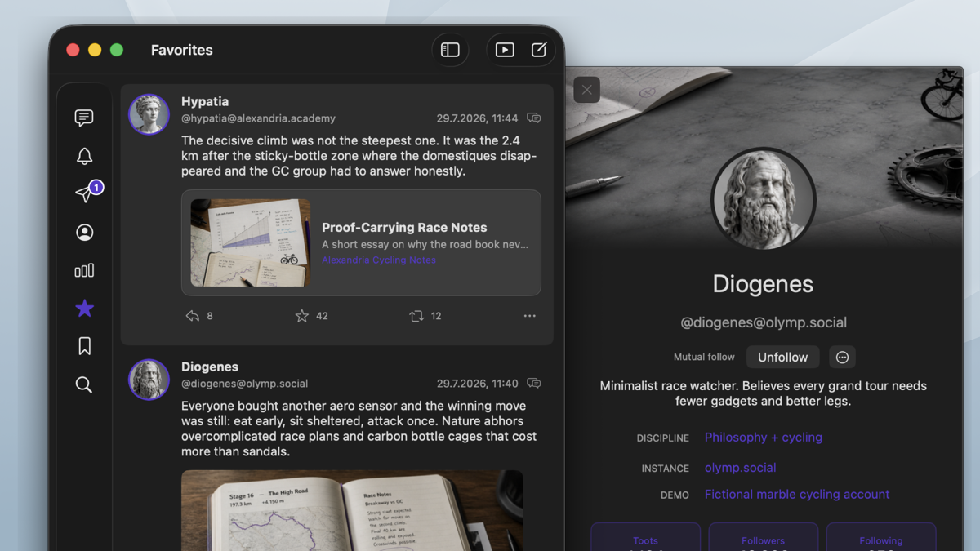
Task: Open Notifications bell in sidebar
Action: [84, 156]
